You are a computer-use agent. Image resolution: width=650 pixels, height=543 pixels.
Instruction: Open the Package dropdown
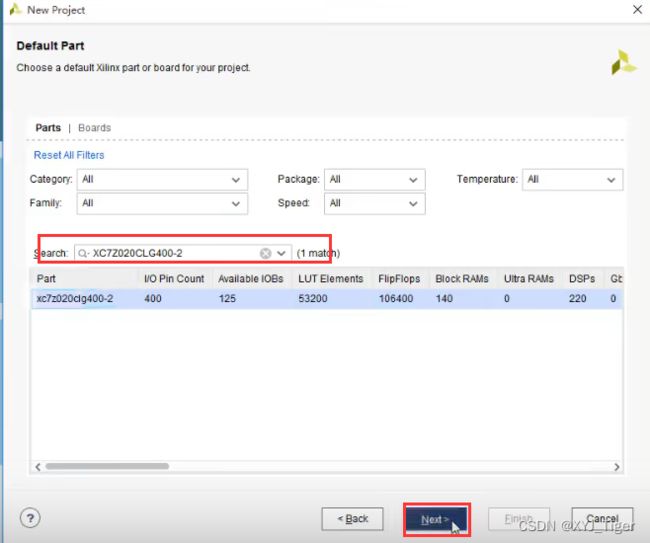374,179
